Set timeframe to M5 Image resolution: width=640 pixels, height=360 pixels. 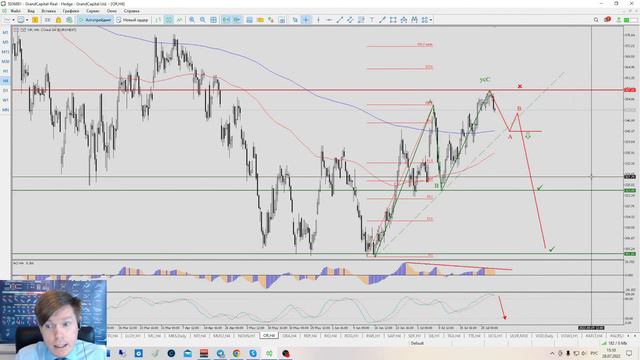point(5,42)
